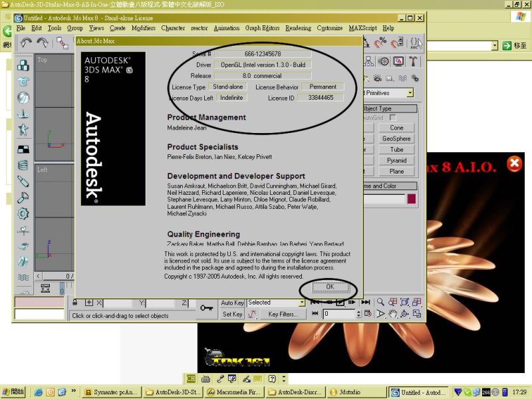Open the Objects cube icon in reactor toolbar
The image size is (532, 399).
[x=23, y=65]
